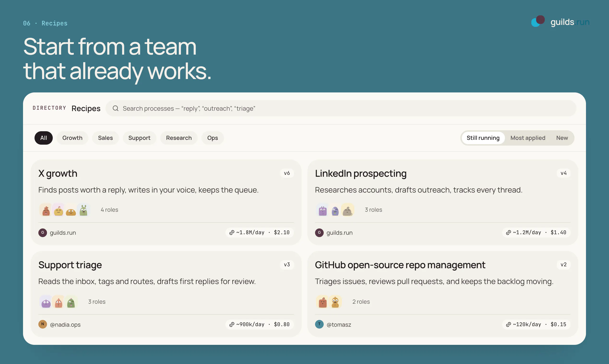This screenshot has width=609, height=364.
Task: Click the v6 version badge
Action: 287,173
